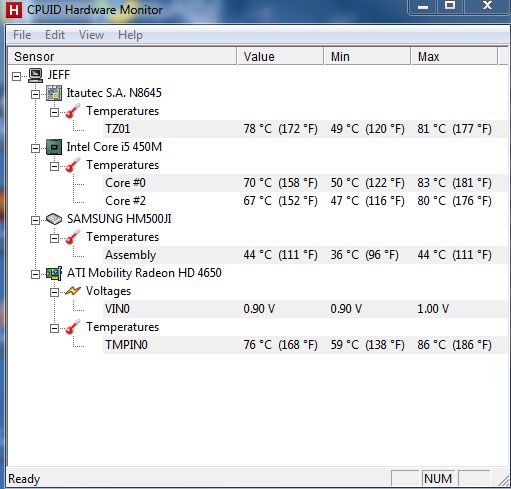The image size is (511, 489).
Task: Collapse the Voltages group
Action: [x=54, y=292]
